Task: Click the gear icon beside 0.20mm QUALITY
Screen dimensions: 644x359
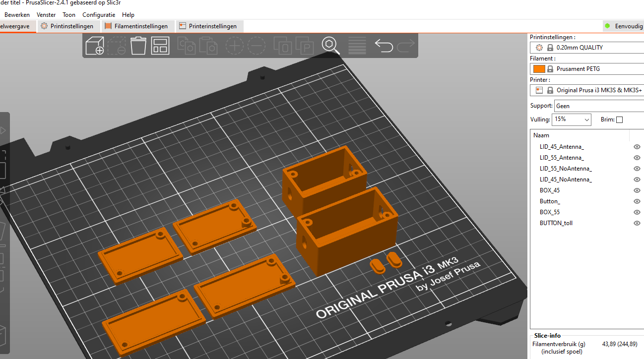Action: point(540,48)
